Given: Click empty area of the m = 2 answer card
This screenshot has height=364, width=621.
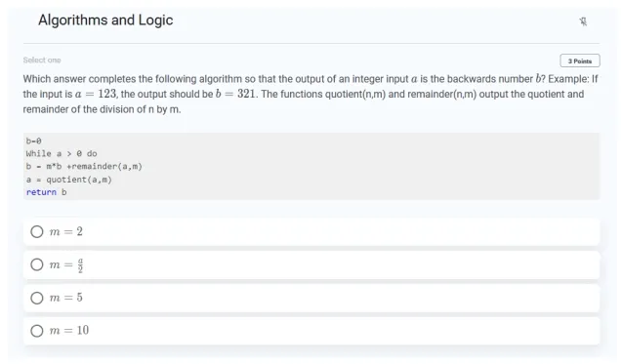Looking at the screenshot, I should click(337, 231).
